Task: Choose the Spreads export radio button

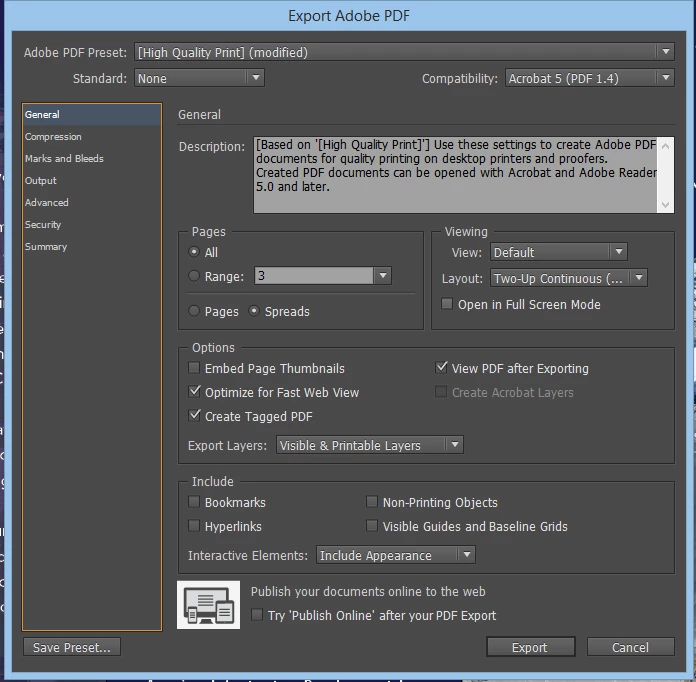Action: point(254,310)
